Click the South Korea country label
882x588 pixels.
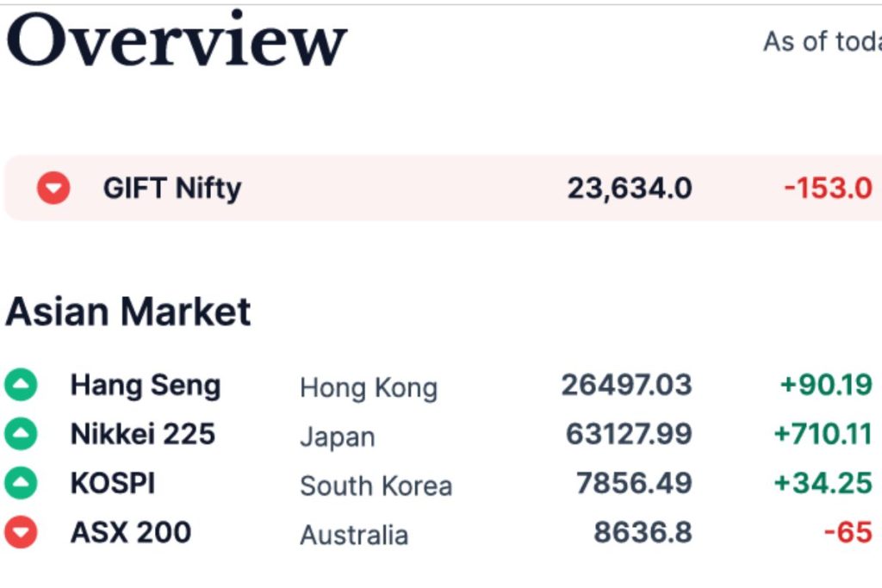(x=376, y=486)
